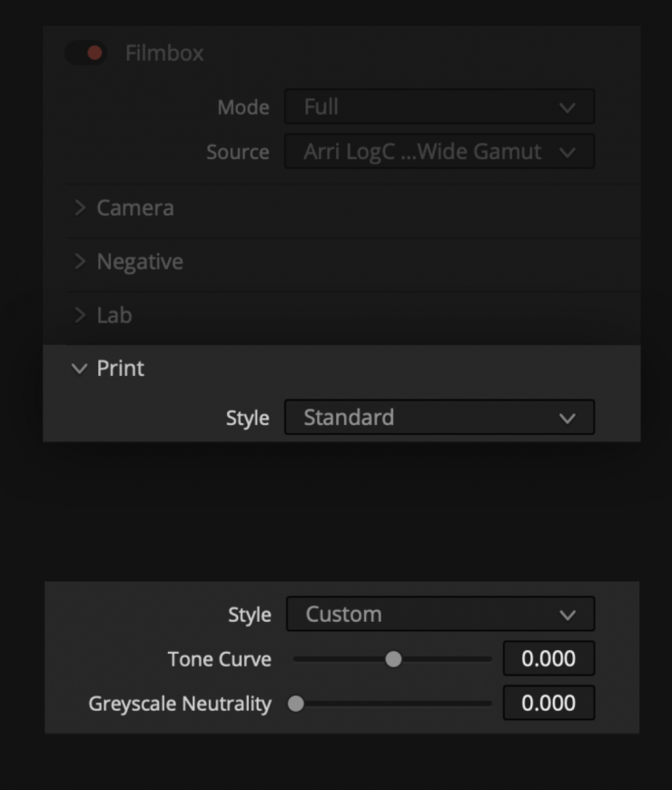Click the Tone Curve slider handle
The image size is (672, 790).
tap(393, 659)
